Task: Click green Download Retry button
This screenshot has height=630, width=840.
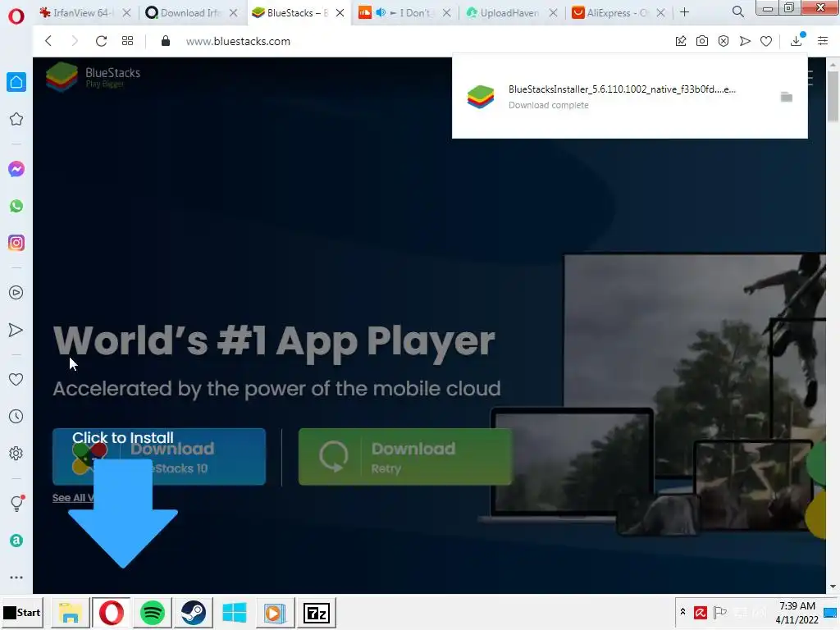Action: click(405, 457)
